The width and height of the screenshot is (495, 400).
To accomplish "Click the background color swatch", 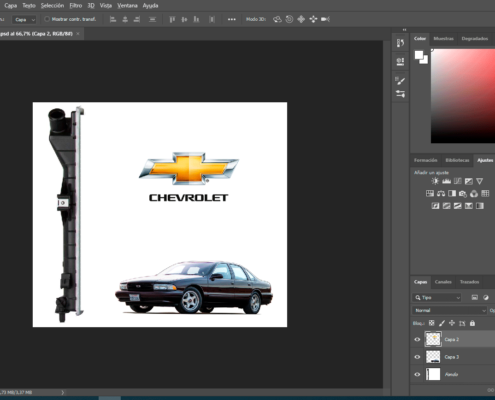I will (425, 61).
